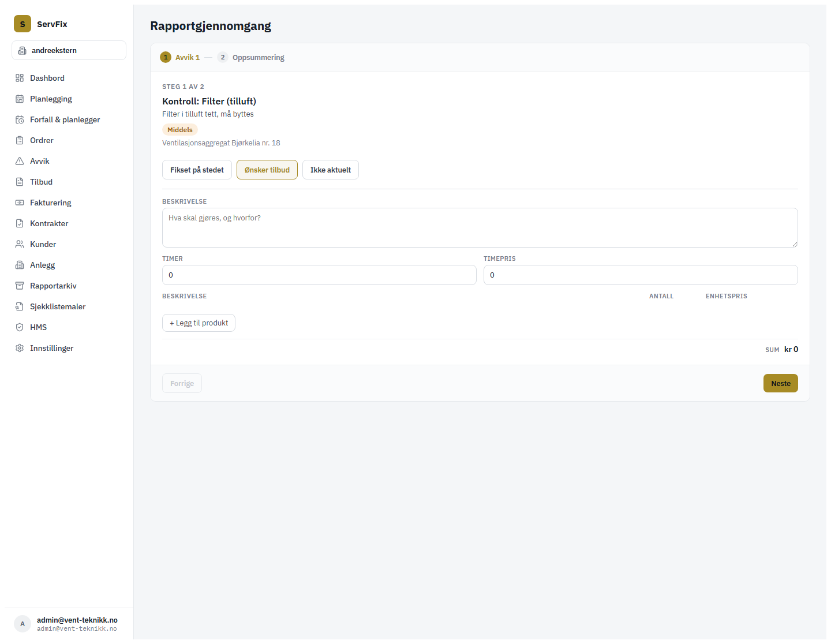Open Innstillinger from the sidebar
Viewport: 831px width, 644px height.
click(69, 348)
